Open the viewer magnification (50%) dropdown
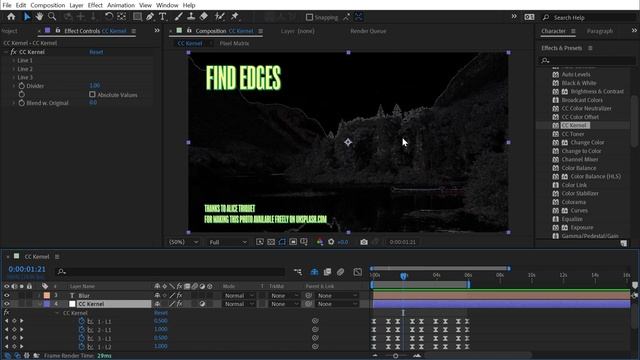Image resolution: width=640 pixels, height=360 pixels. pos(184,242)
